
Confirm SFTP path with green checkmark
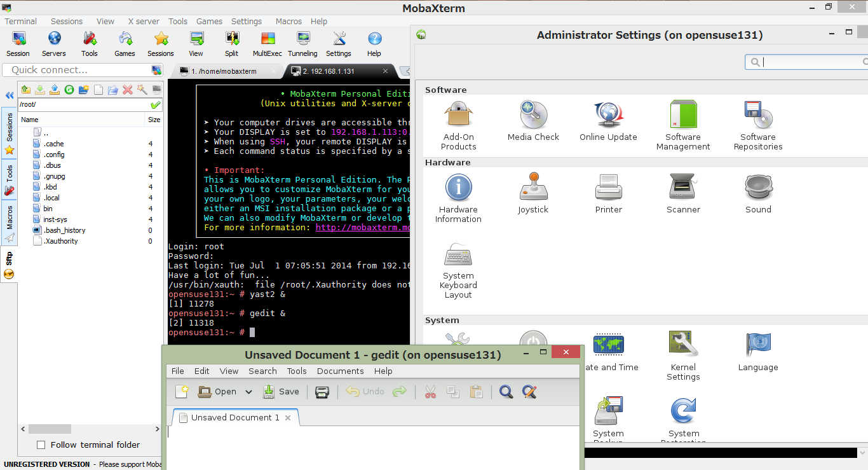[x=156, y=104]
